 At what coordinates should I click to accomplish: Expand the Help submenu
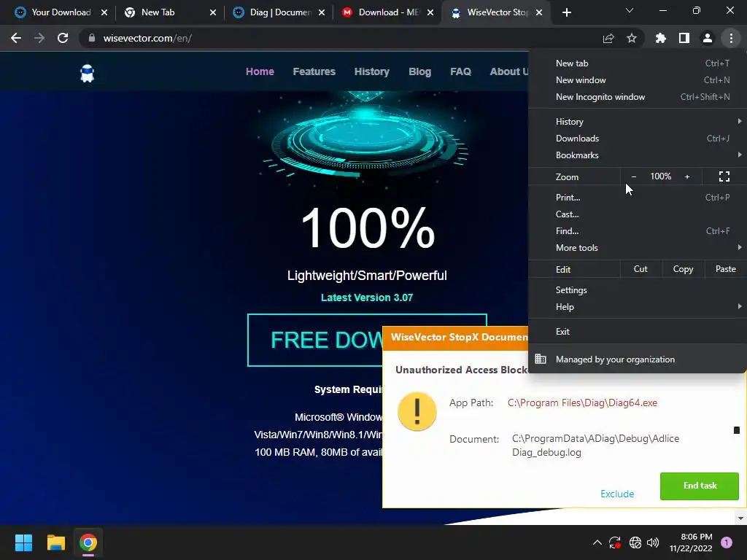pos(638,307)
